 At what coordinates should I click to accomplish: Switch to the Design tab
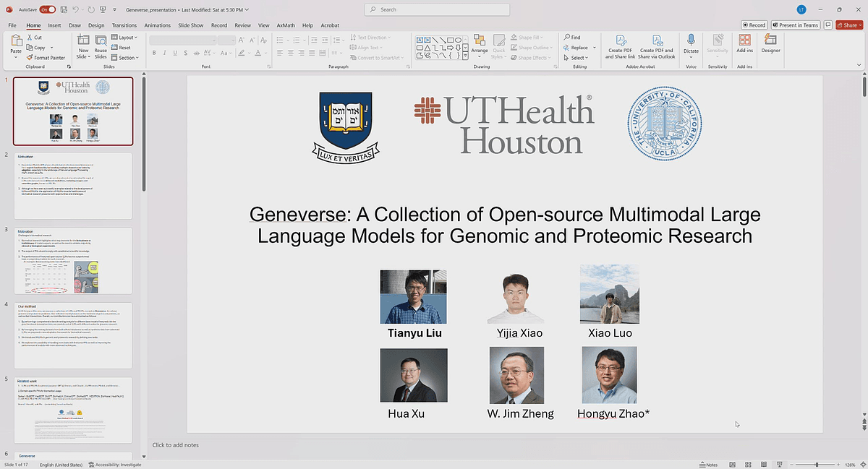(96, 25)
